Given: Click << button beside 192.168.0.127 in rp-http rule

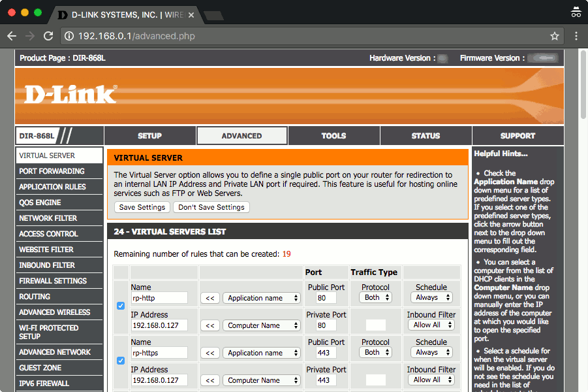Looking at the screenshot, I should (x=210, y=325).
